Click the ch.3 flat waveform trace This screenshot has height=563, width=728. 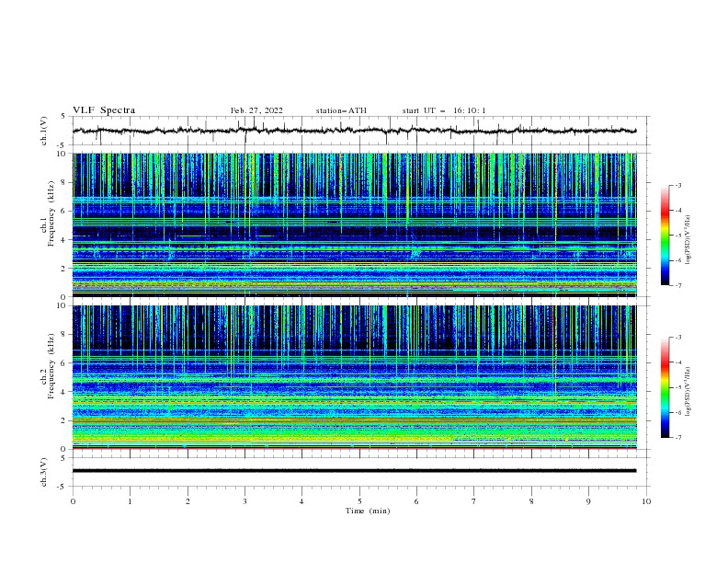coord(354,471)
